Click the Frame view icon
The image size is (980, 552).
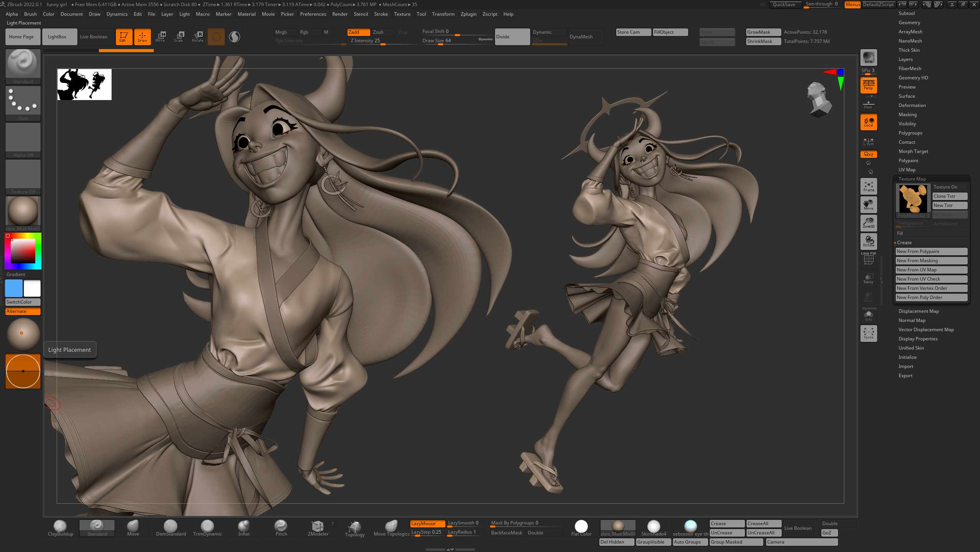[868, 186]
